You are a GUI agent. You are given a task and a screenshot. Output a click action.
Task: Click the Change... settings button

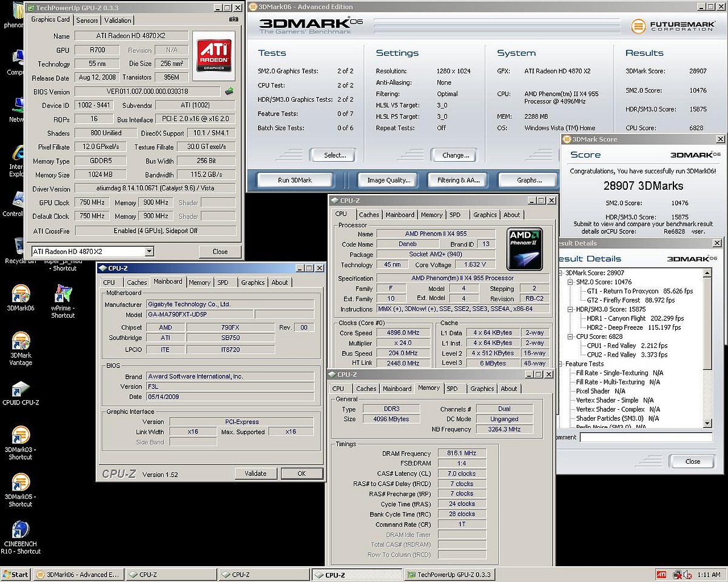456,155
